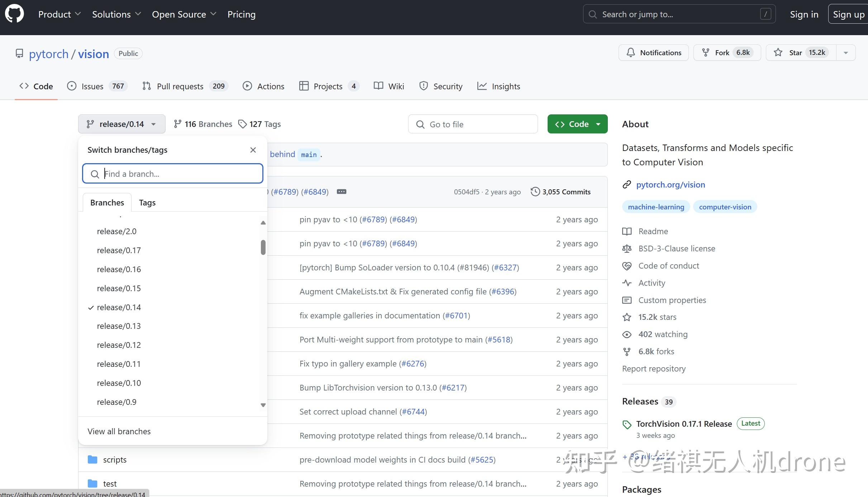Select checked release/0.14 branch item
This screenshot has height=497, width=868.
[119, 307]
